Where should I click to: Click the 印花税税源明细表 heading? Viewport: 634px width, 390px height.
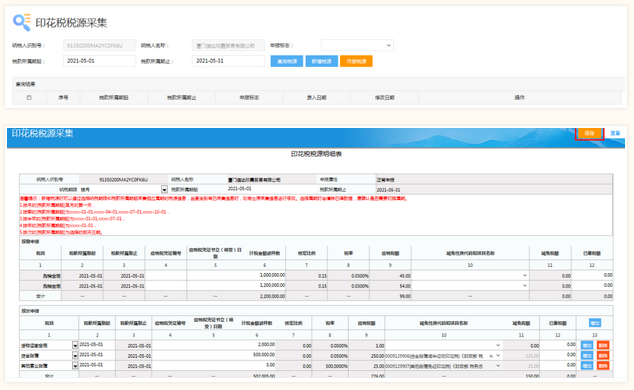[x=316, y=154]
